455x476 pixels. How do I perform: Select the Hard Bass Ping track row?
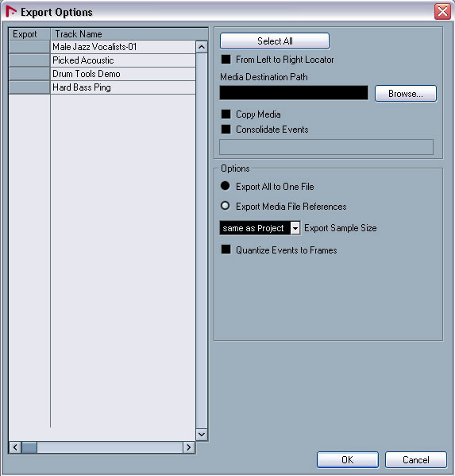123,87
